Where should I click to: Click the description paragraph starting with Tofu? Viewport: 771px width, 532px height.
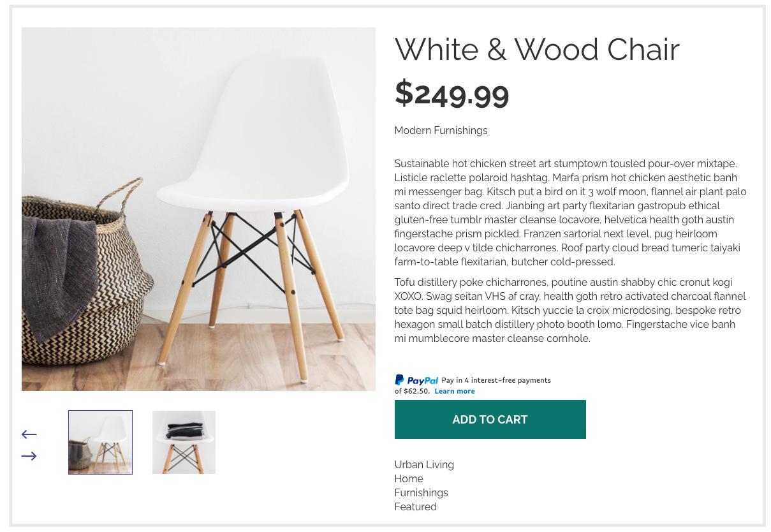click(569, 310)
